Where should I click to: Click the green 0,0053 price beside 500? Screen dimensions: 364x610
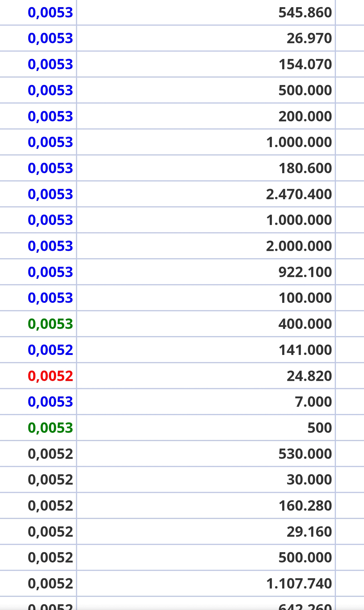50,428
